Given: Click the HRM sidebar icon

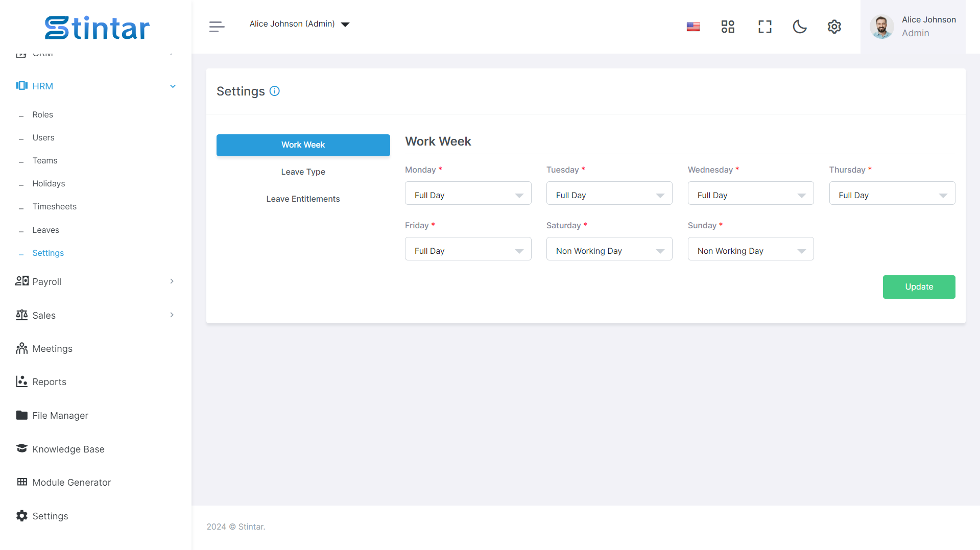Looking at the screenshot, I should pos(21,86).
